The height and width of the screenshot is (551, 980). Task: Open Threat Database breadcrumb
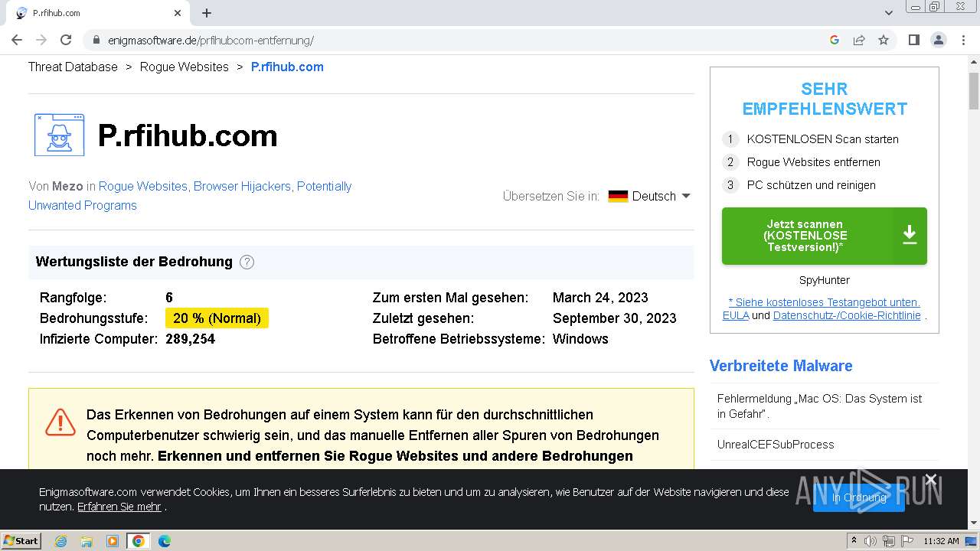73,67
